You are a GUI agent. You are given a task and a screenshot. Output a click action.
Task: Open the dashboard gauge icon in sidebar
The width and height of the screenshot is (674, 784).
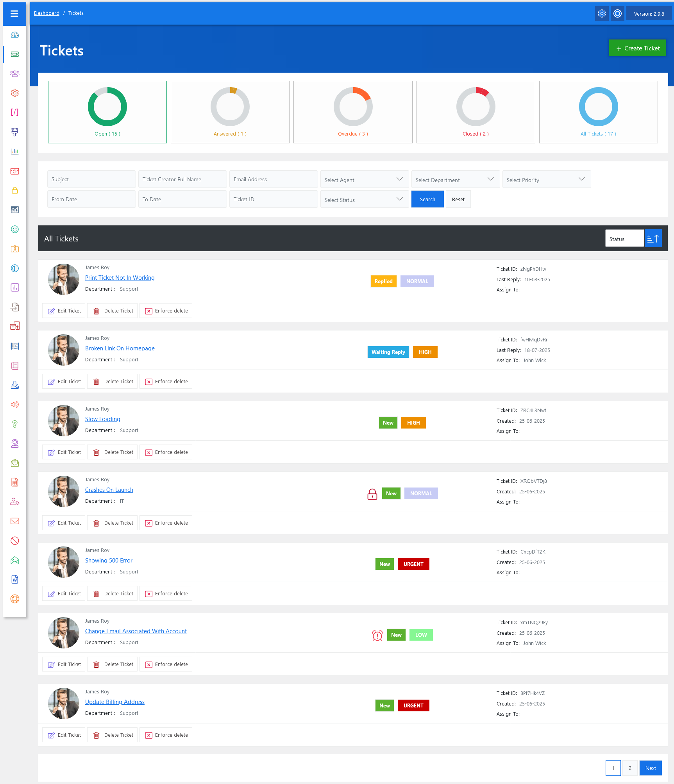(15, 35)
